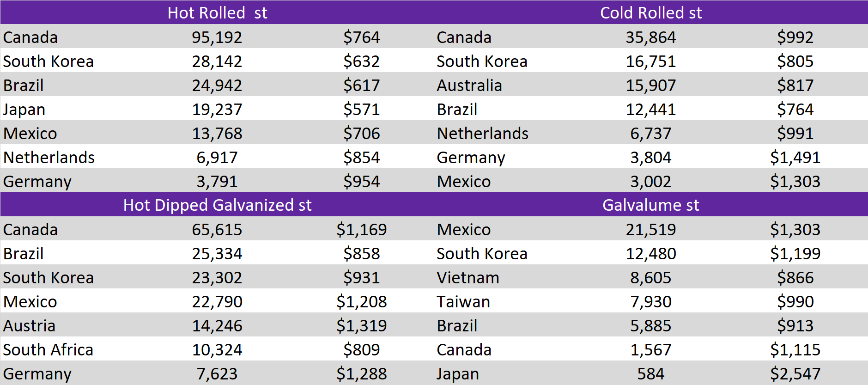Image resolution: width=868 pixels, height=385 pixels.
Task: Click the $1,319 Austria price cell
Action: click(x=361, y=325)
